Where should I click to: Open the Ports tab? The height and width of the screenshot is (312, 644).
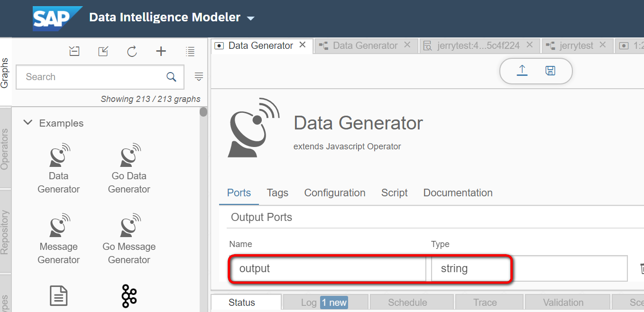(x=239, y=193)
